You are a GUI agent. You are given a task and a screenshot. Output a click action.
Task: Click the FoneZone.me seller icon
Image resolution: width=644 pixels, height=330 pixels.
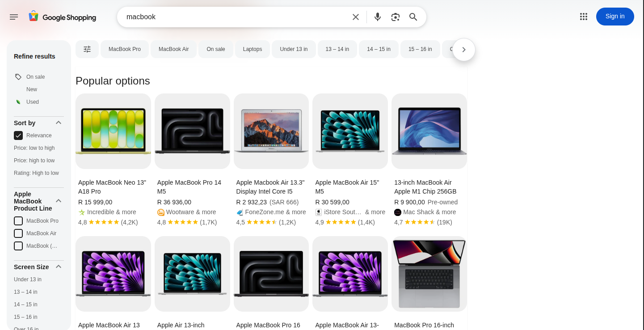point(240,212)
